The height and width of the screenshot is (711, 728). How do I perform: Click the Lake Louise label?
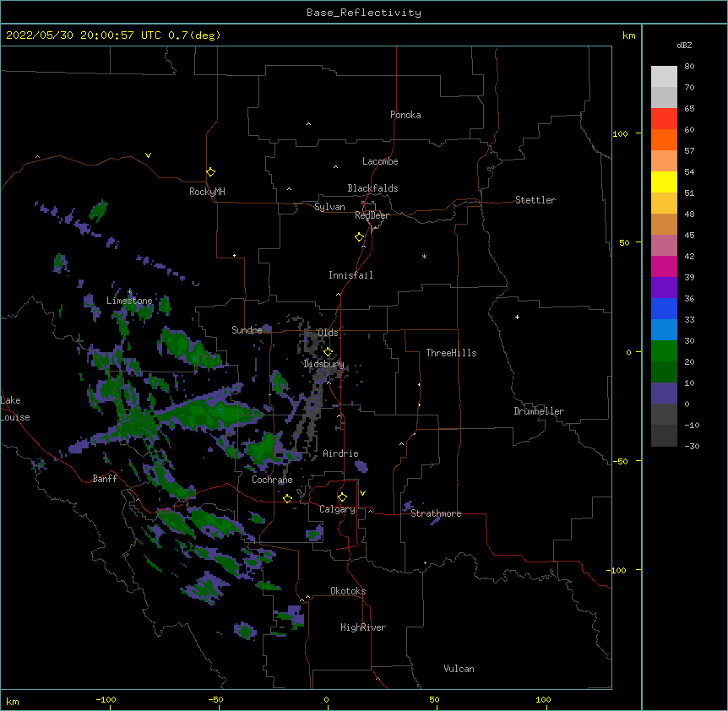[15, 409]
